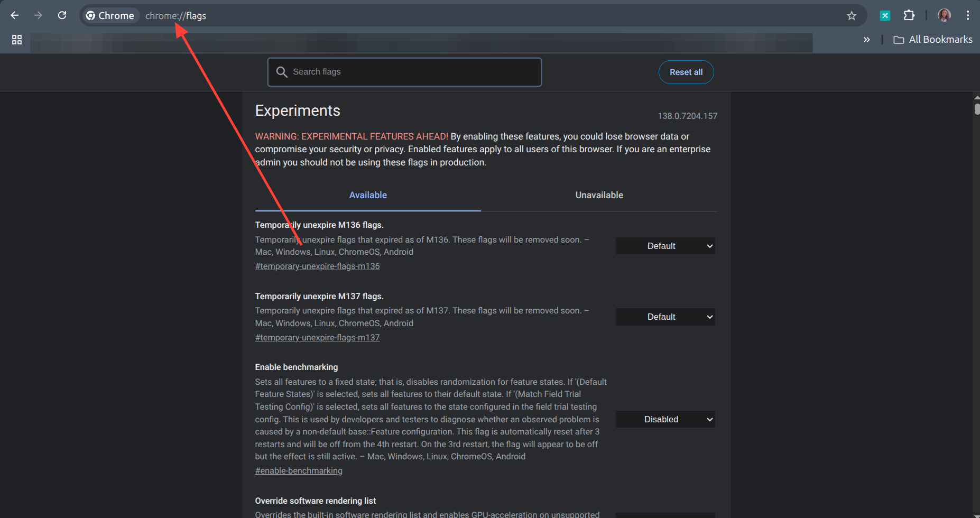The height and width of the screenshot is (518, 980).
Task: Open the three-dot Chrome menu
Action: 968,15
